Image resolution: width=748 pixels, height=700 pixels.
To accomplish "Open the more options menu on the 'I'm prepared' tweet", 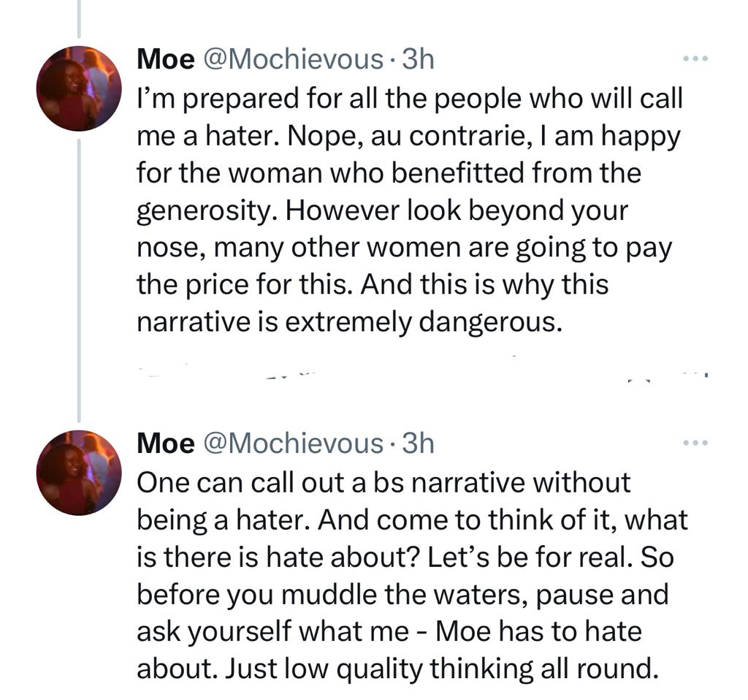I will [x=695, y=58].
